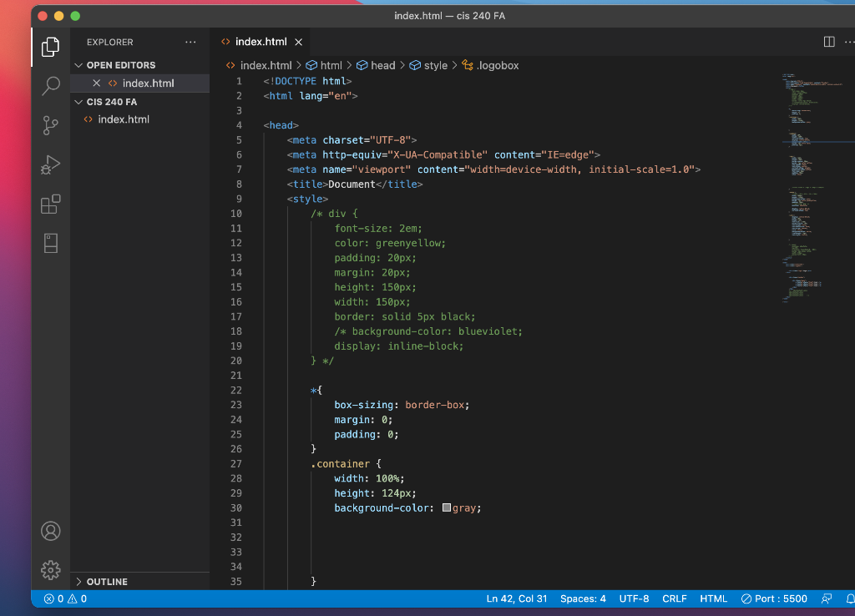Close the index.html editor tab

pyautogui.click(x=298, y=42)
